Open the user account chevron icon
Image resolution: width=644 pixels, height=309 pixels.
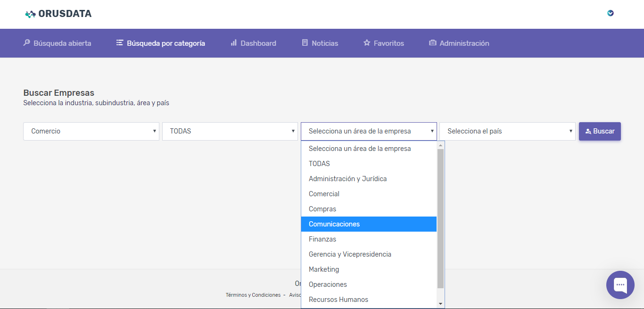tap(611, 13)
